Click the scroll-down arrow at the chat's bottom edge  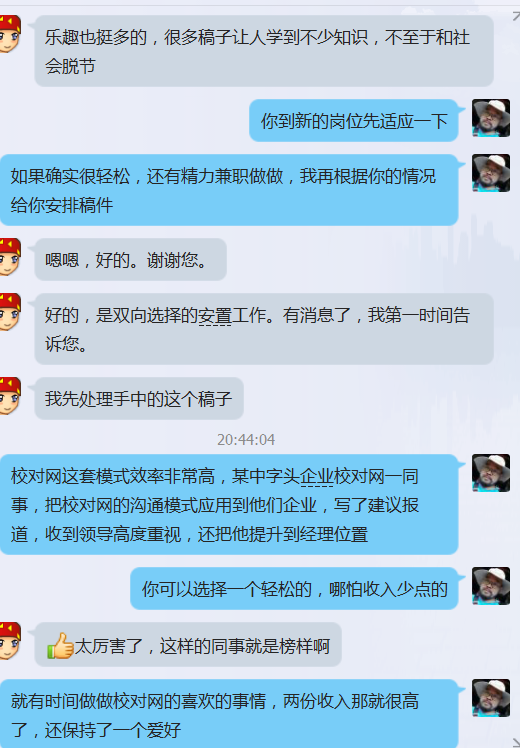tap(516, 743)
